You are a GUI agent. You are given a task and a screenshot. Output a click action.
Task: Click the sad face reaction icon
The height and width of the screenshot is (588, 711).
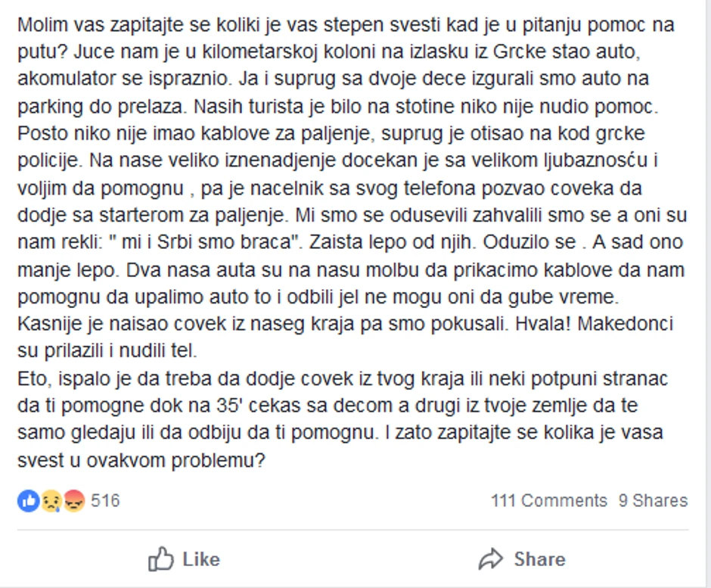pyautogui.click(x=51, y=500)
